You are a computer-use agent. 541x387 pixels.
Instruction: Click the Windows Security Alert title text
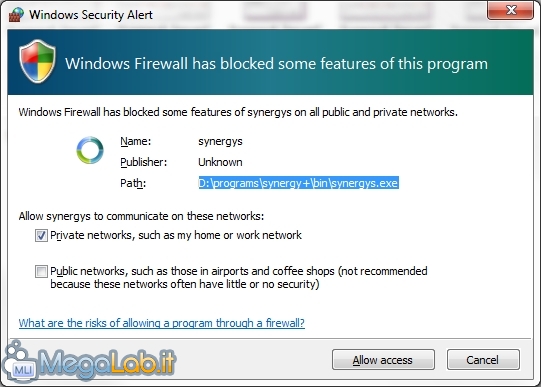[x=91, y=15]
